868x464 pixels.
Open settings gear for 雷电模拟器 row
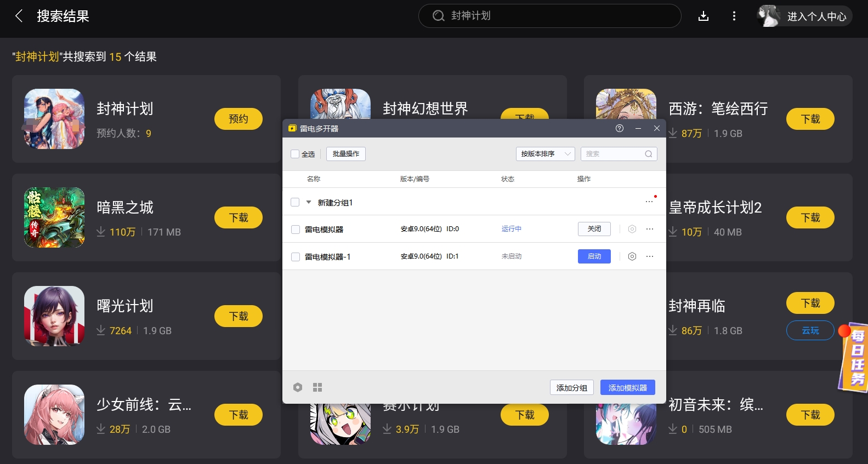tap(632, 229)
